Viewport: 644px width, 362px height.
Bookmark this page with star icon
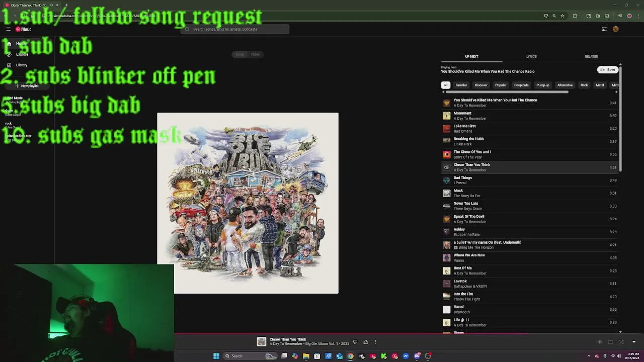click(562, 16)
